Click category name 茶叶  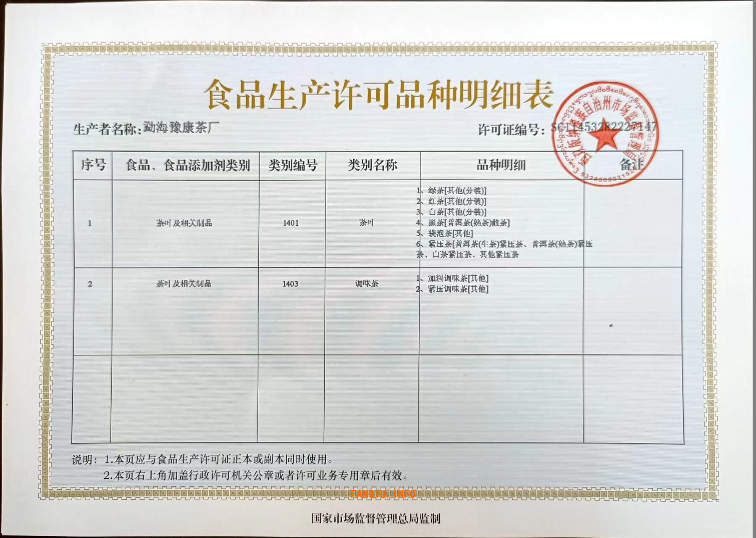(x=366, y=223)
